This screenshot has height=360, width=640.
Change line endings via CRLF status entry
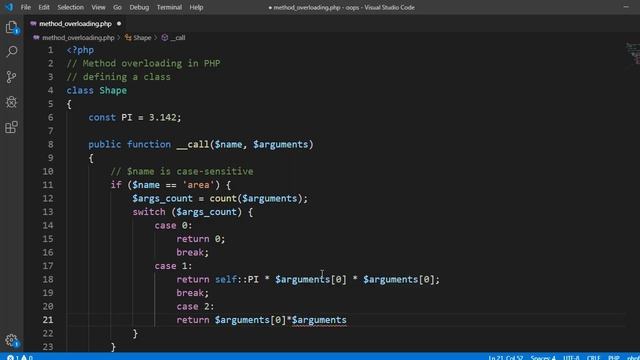click(x=593, y=357)
